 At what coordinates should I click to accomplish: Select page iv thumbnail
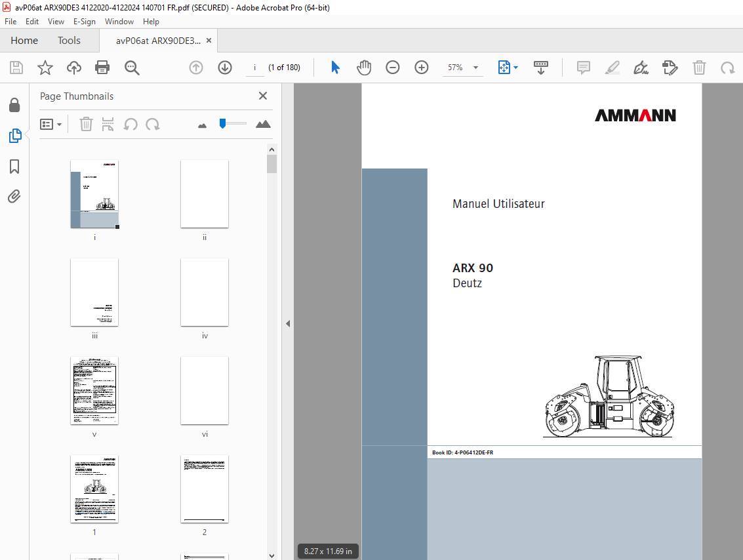(205, 292)
